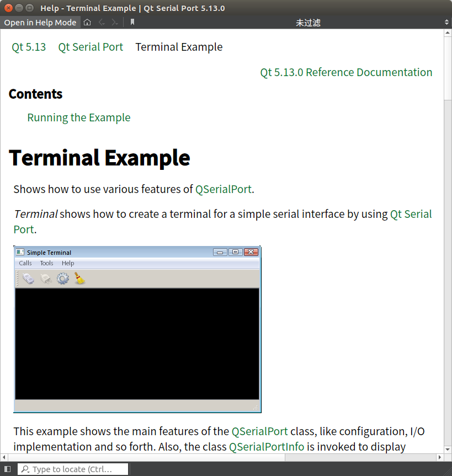This screenshot has height=476, width=452.
Task: Click the Simple Terminal screenshot image
Action: (x=137, y=329)
